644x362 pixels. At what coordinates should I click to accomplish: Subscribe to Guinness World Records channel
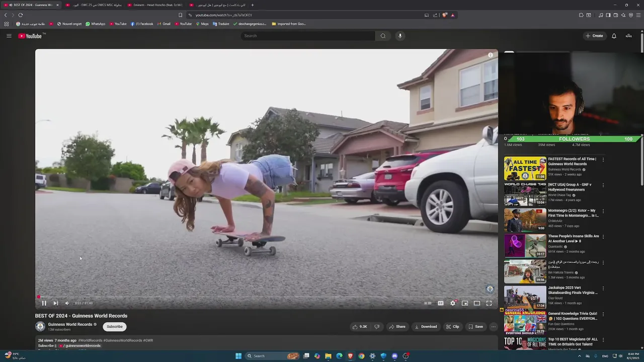[x=115, y=327]
